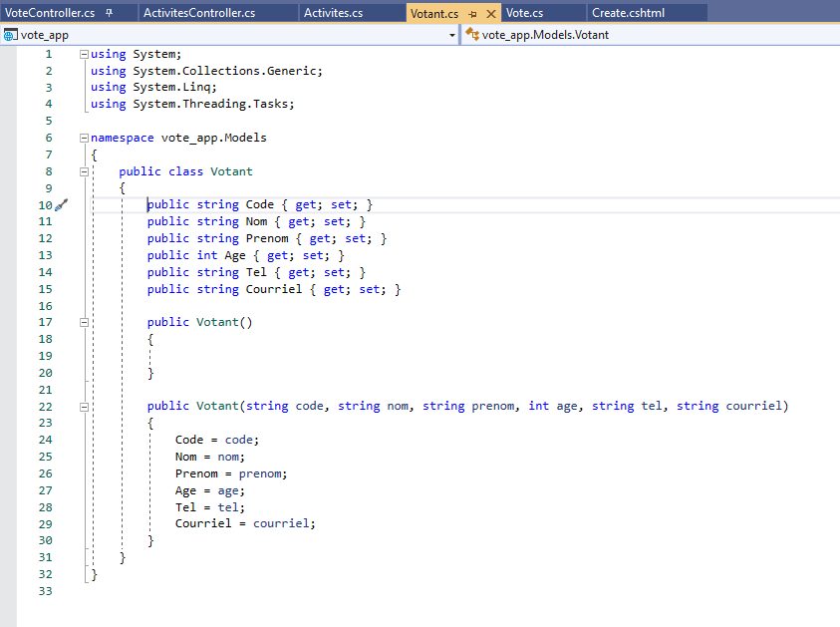Click the 'Nom = nom;' assignment
Image resolution: width=840 pixels, height=627 pixels.
(x=210, y=457)
